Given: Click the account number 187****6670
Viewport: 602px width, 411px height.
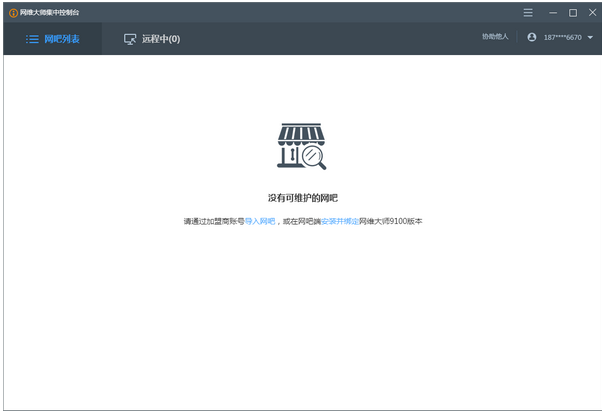Looking at the screenshot, I should 562,38.
